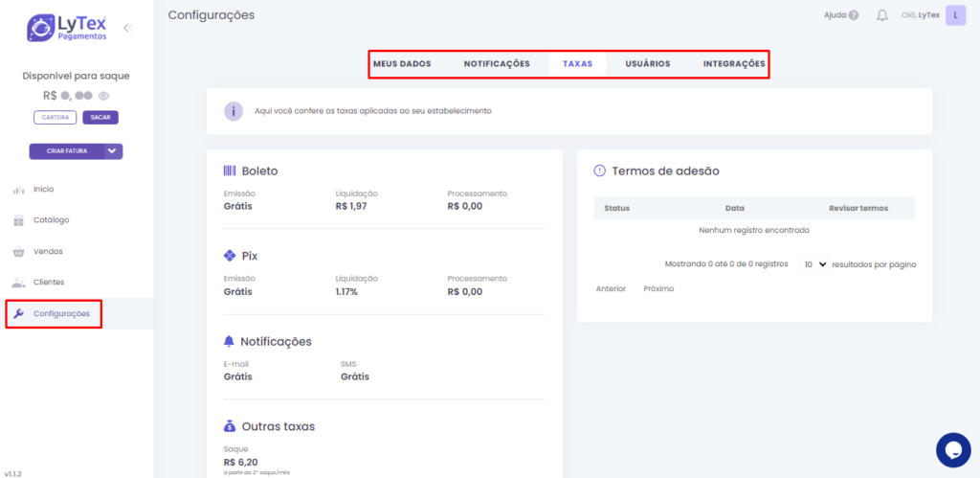Open the notifications bell icon
The image size is (980, 478).
(x=882, y=15)
